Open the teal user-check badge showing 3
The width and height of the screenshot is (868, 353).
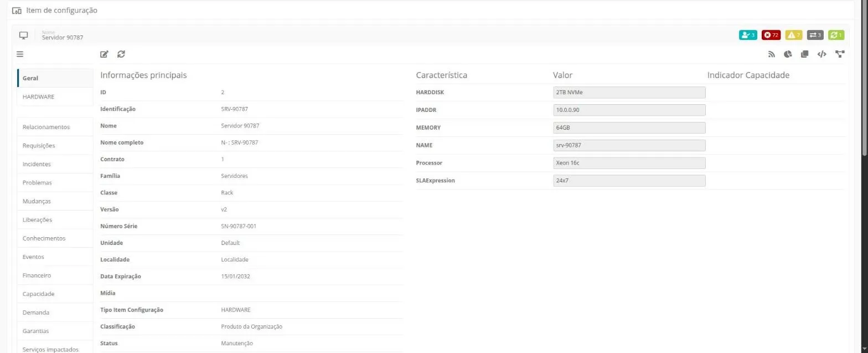click(x=748, y=35)
